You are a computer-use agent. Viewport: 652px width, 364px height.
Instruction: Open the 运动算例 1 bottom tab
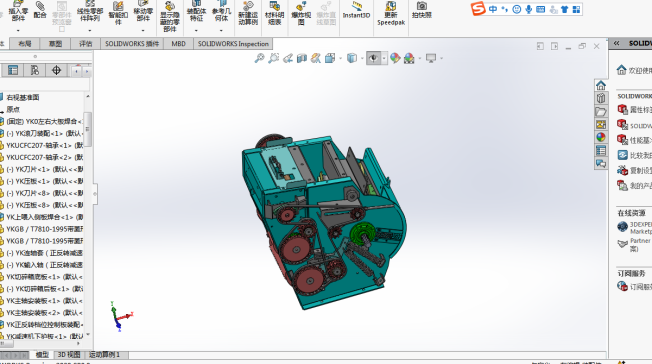click(x=104, y=355)
